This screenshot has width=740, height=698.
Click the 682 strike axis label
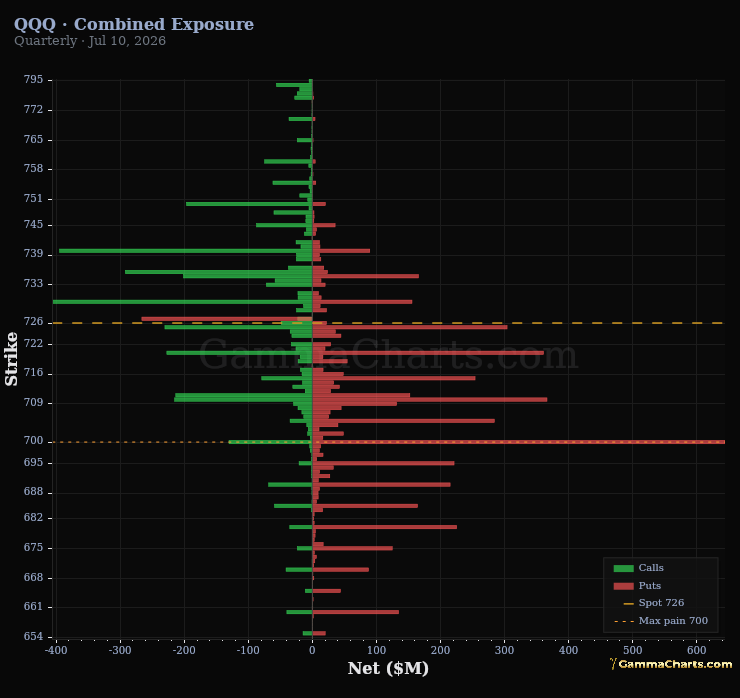33,518
